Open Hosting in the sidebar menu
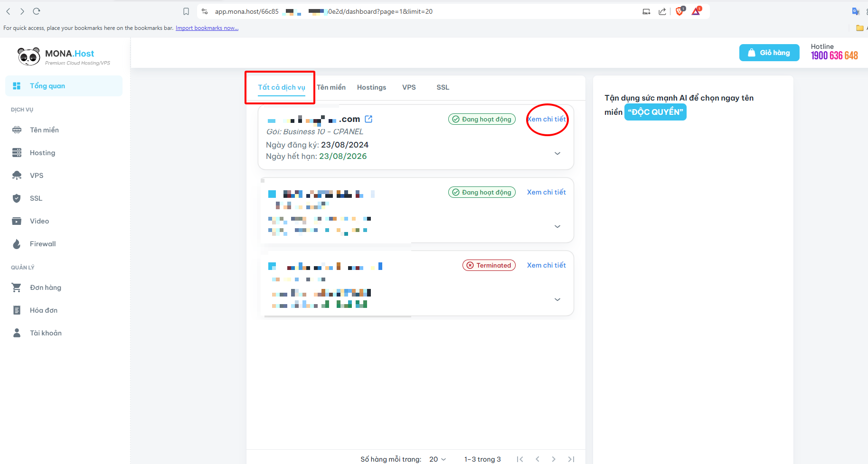The height and width of the screenshot is (464, 868). [64, 153]
